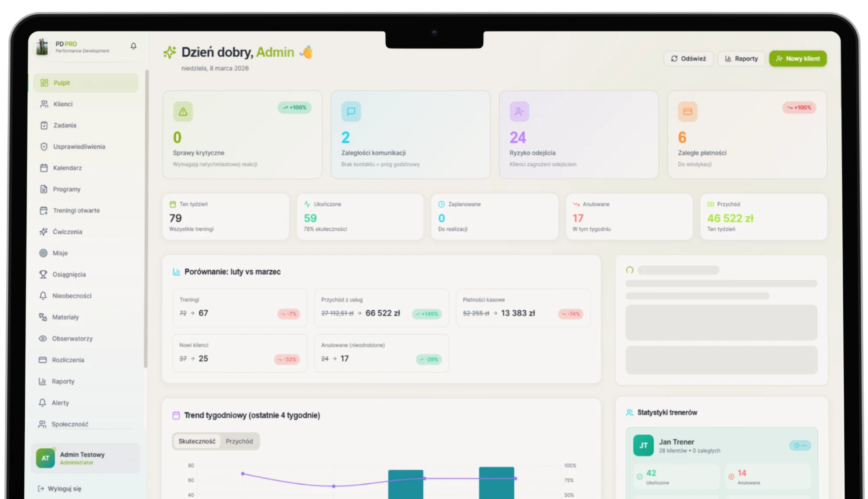Image resolution: width=868 pixels, height=499 pixels.
Task: Click the sidebar vertical scrollbar
Action: (146, 219)
